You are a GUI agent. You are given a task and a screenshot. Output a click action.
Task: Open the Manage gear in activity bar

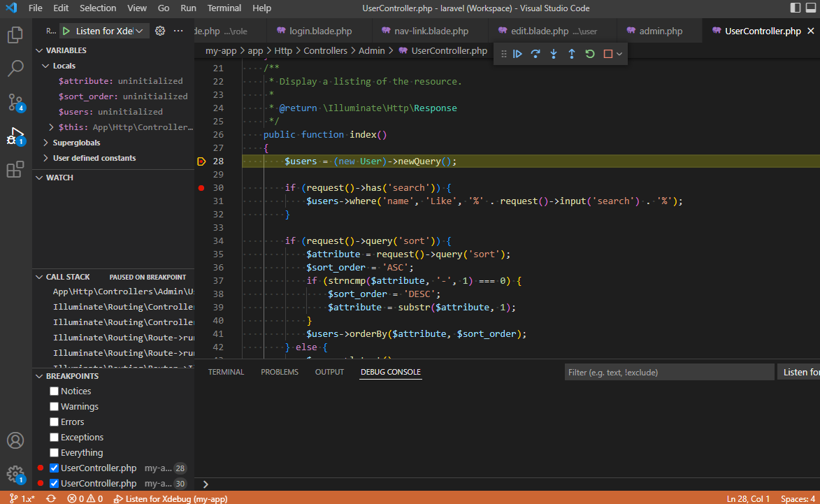coord(15,474)
